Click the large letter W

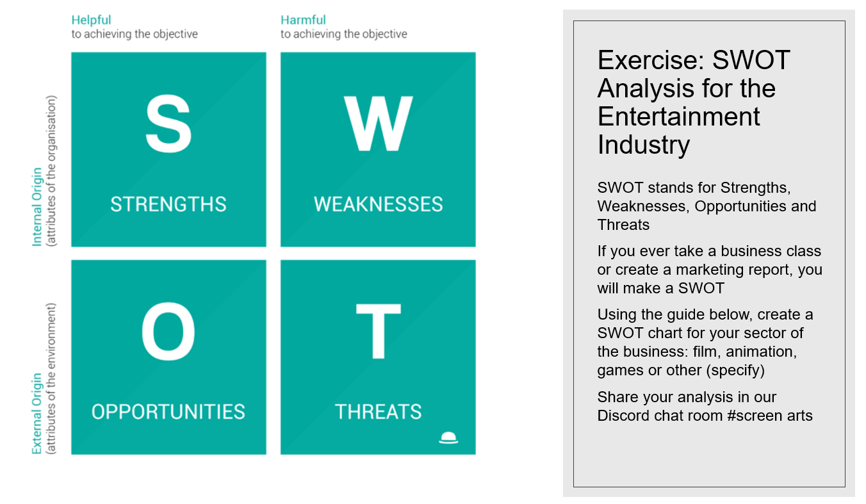point(378,125)
